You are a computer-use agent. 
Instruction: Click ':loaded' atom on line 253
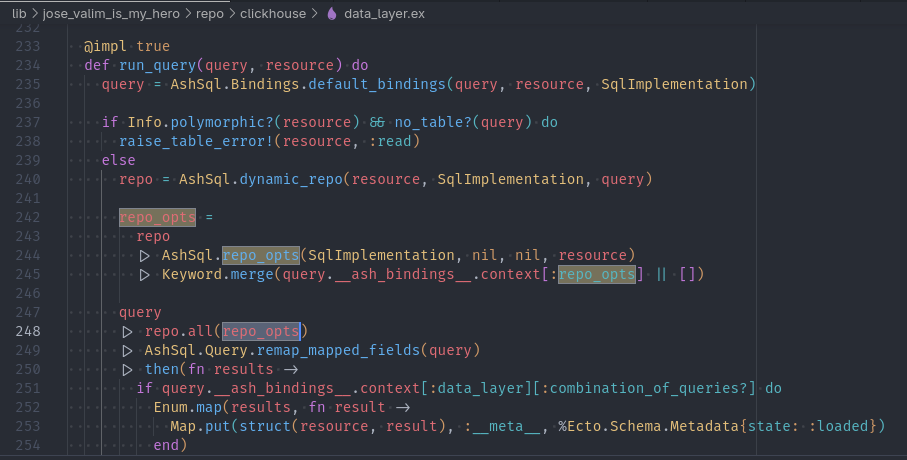pyautogui.click(x=838, y=426)
